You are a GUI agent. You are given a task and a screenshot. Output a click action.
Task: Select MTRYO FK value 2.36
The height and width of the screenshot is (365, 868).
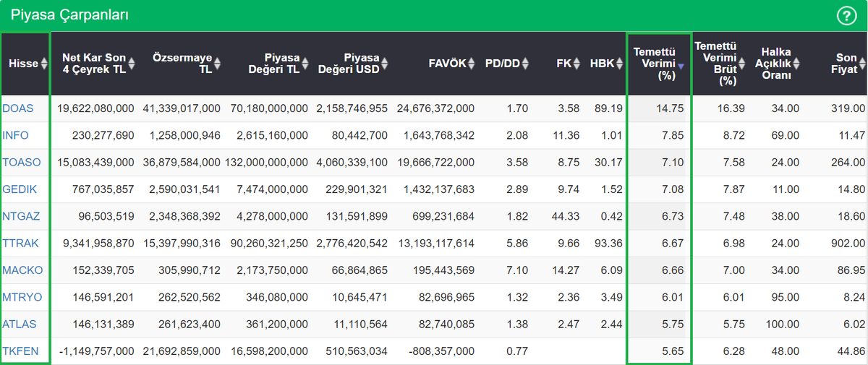coord(568,297)
